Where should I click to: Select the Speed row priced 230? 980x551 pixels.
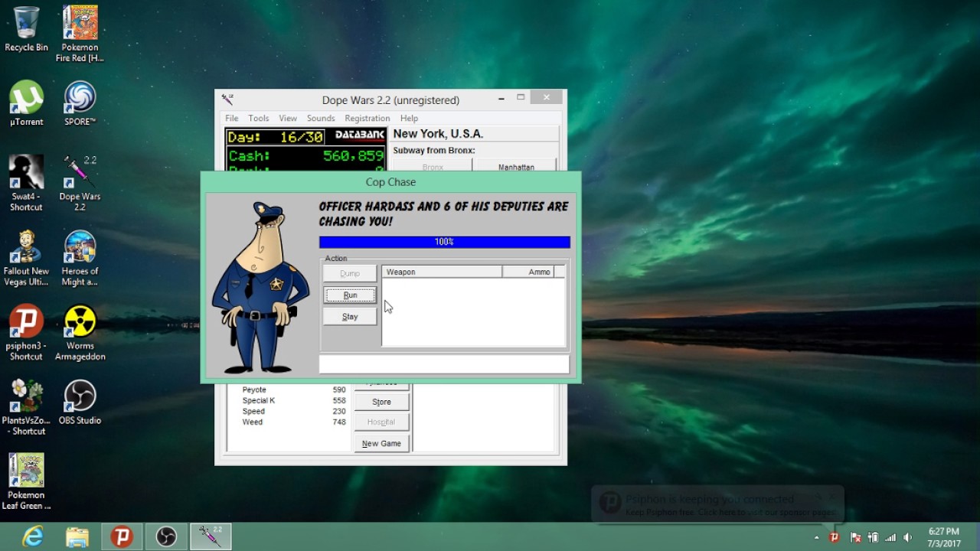[293, 412]
